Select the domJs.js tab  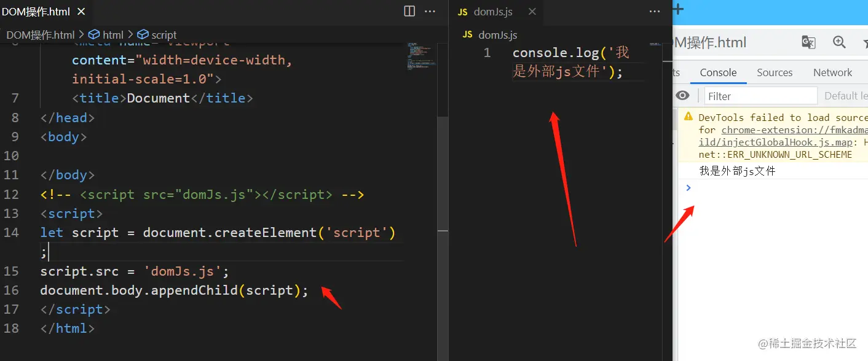[495, 12]
